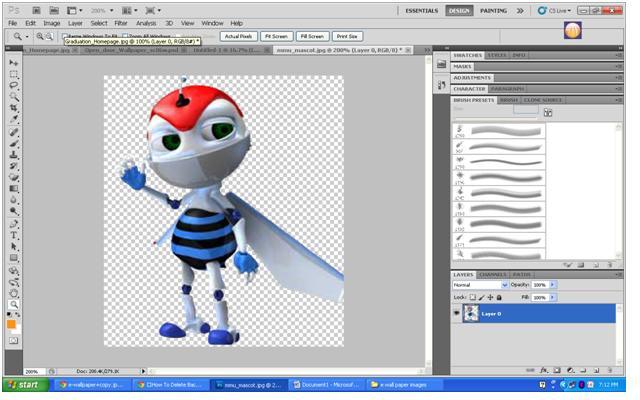This screenshot has width=640, height=400.
Task: Open the Image menu
Action: click(x=52, y=23)
